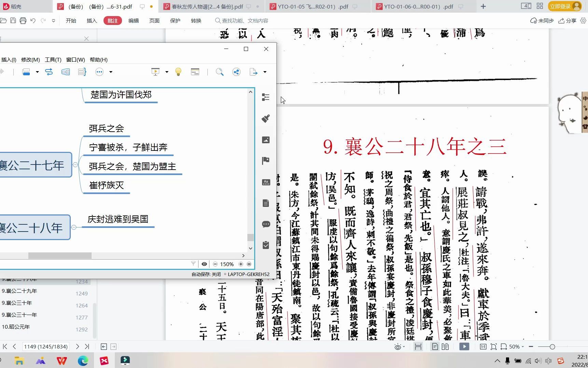The image size is (588, 368).
Task: Click the 未同步 sync status button
Action: tap(542, 21)
